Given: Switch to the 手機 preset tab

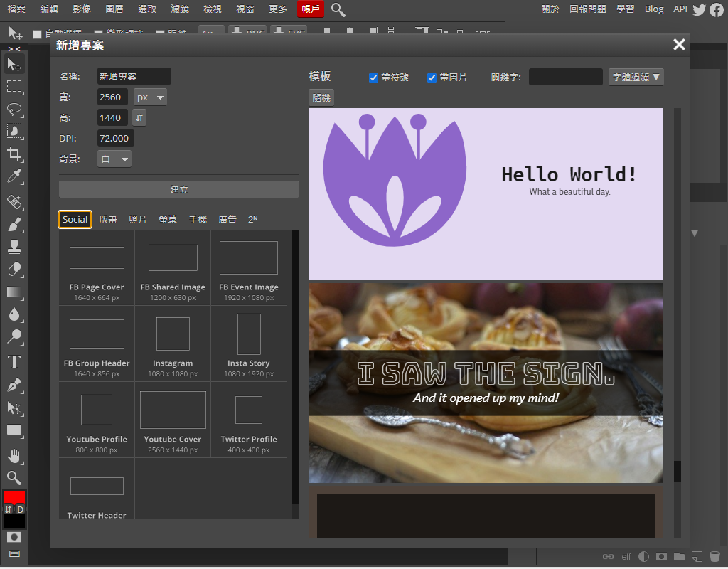Looking at the screenshot, I should coord(198,219).
